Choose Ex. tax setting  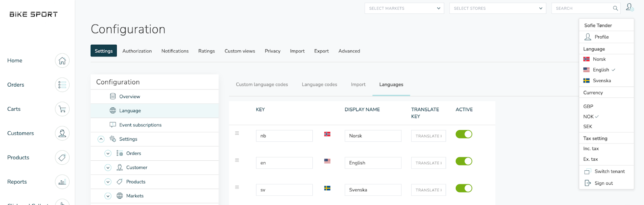pos(590,159)
